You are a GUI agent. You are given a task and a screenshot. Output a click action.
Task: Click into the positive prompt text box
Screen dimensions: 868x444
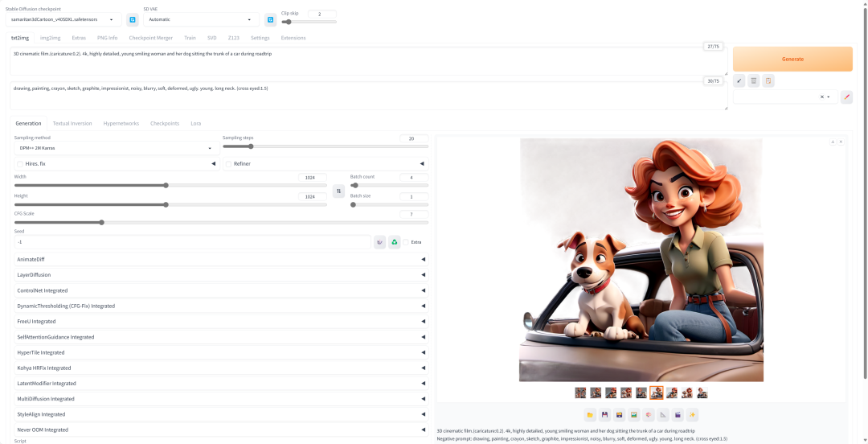tap(368, 61)
